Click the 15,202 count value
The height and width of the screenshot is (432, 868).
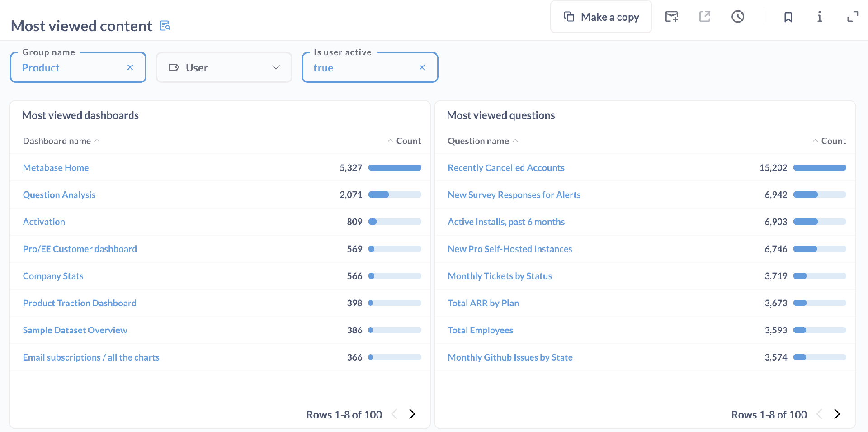click(773, 168)
